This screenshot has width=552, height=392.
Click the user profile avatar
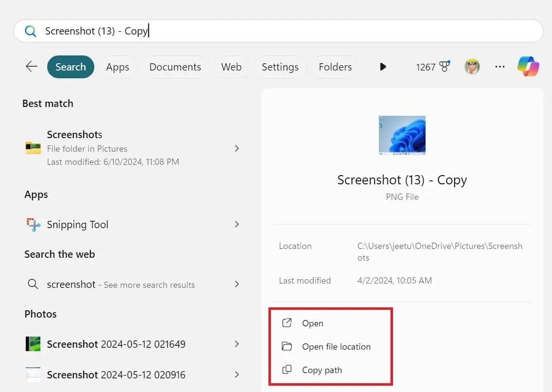click(x=472, y=67)
